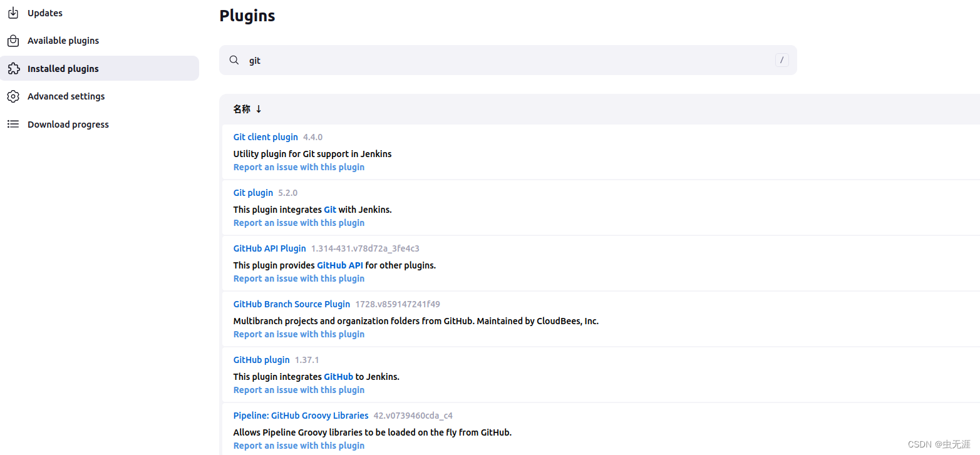Open the Git client plugin link

(266, 137)
